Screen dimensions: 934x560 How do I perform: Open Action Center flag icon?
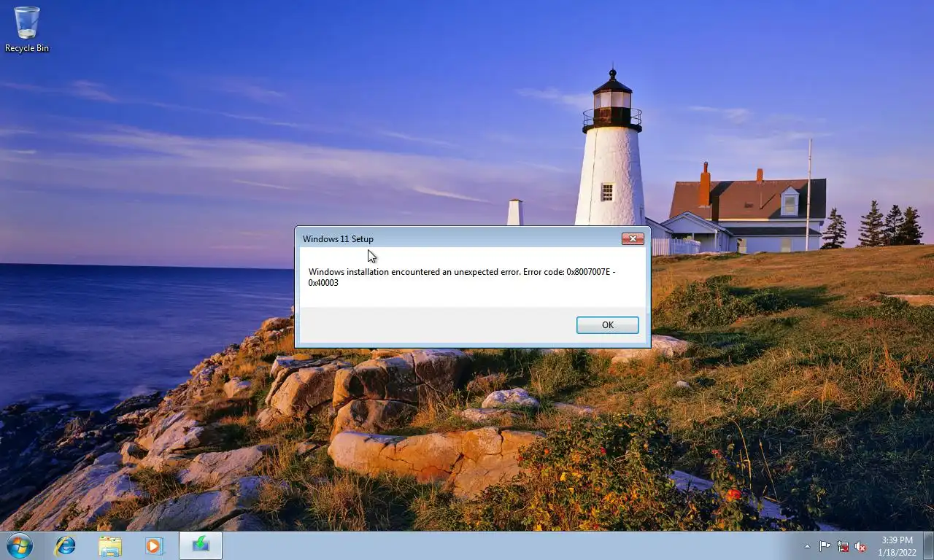pos(825,546)
